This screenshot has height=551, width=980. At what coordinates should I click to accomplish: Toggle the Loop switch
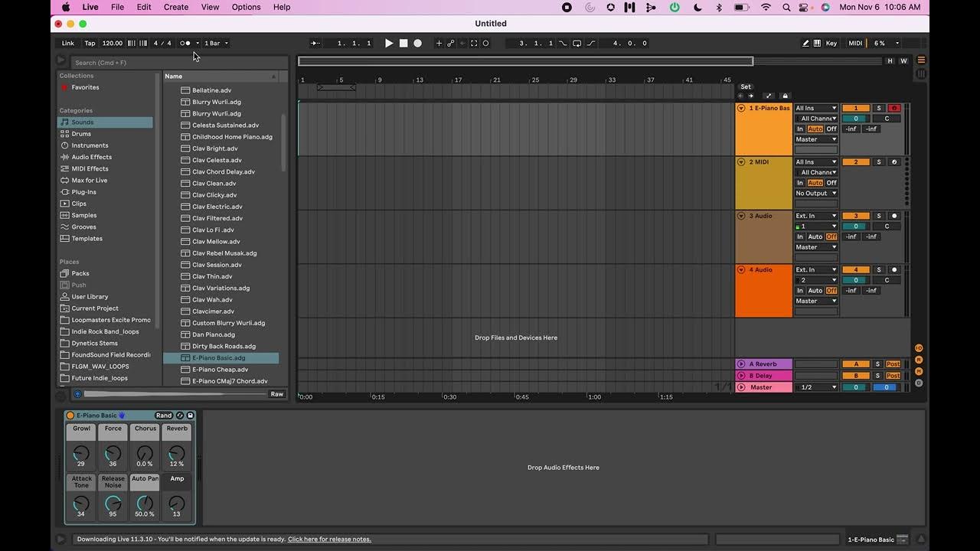[x=577, y=44]
